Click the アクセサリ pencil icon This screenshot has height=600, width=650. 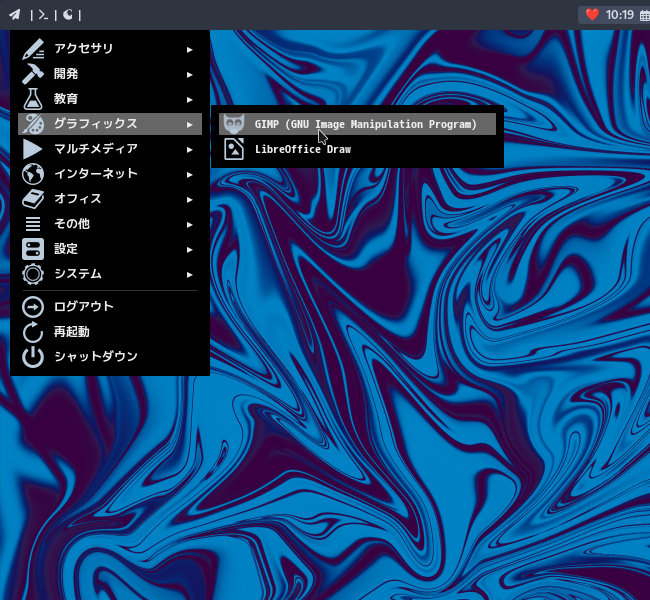coord(33,49)
